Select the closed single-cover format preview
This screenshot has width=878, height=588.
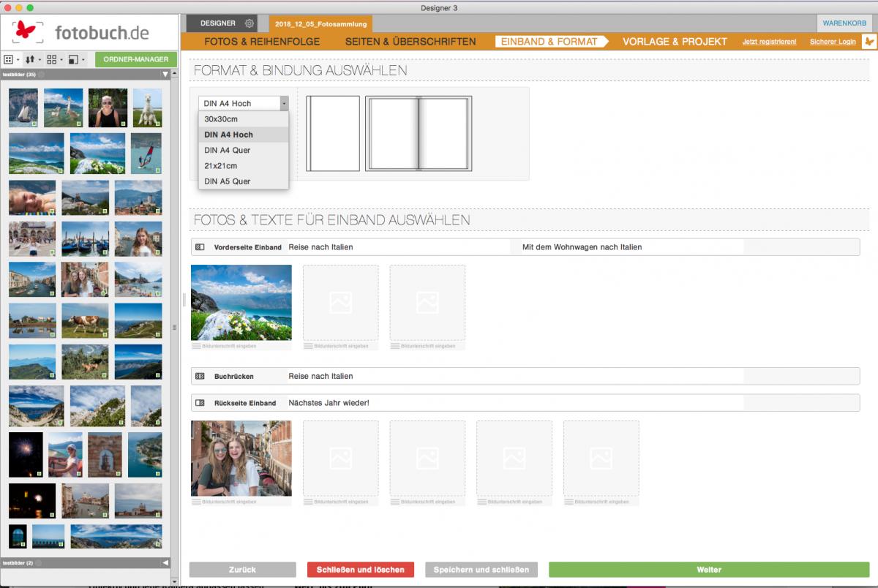tap(333, 133)
